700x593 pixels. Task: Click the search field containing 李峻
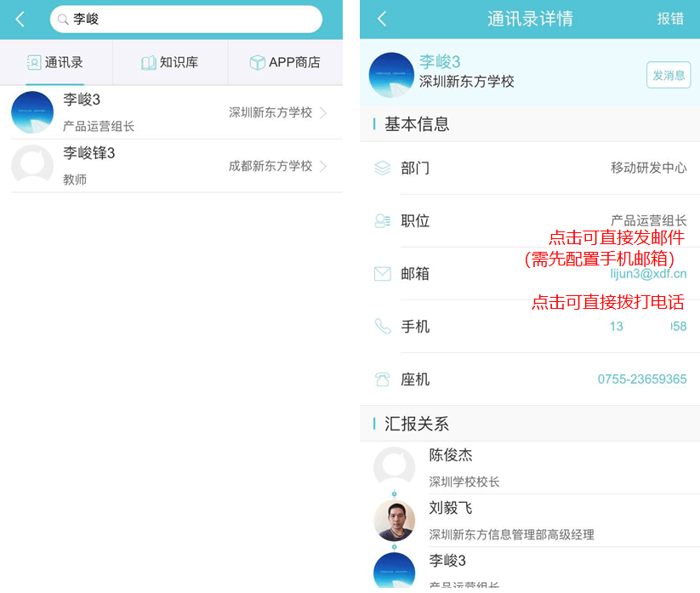click(x=187, y=20)
